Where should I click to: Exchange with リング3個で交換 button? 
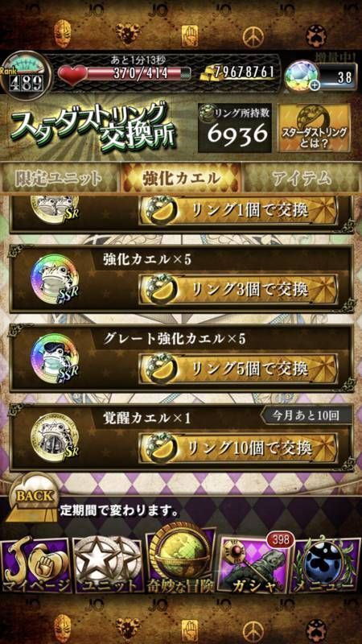coord(238,289)
